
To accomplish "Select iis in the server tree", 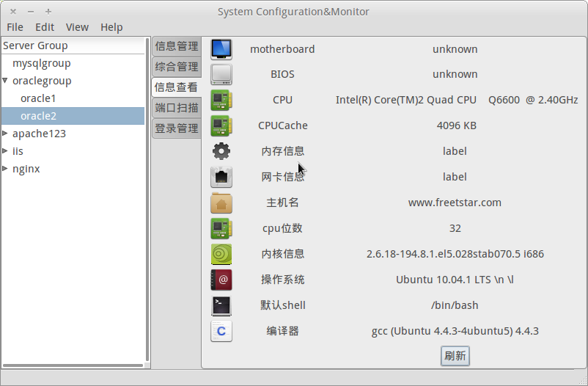I will tap(18, 151).
